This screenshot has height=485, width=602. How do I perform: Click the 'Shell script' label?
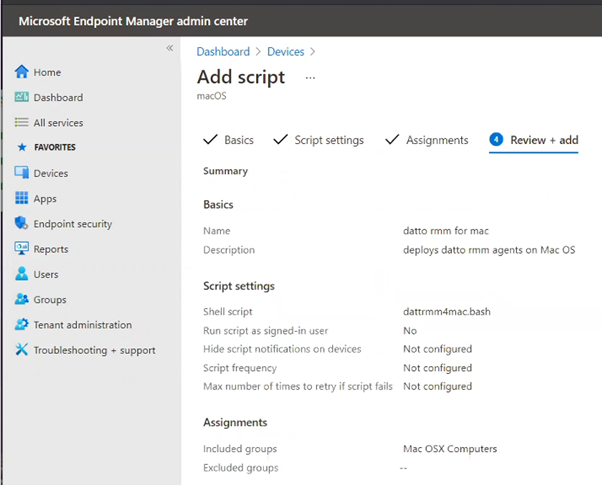tap(228, 311)
